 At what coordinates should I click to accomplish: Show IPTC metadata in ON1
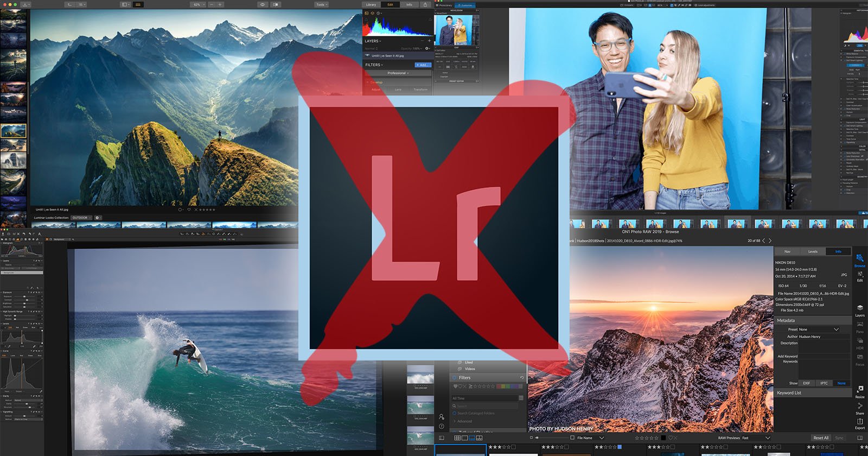(824, 383)
